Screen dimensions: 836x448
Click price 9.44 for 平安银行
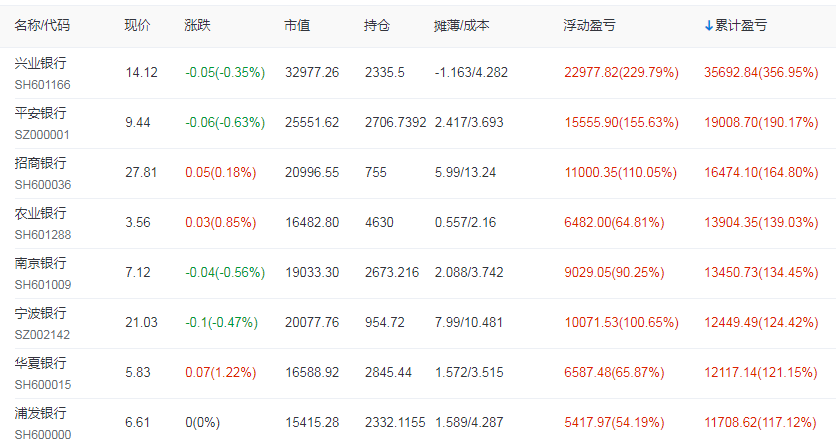tap(138, 123)
